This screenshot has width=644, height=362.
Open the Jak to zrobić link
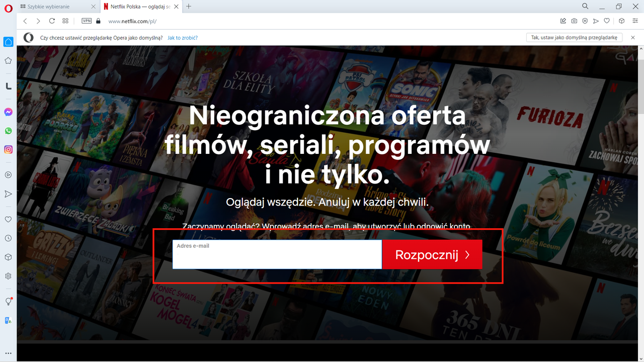[x=182, y=37]
